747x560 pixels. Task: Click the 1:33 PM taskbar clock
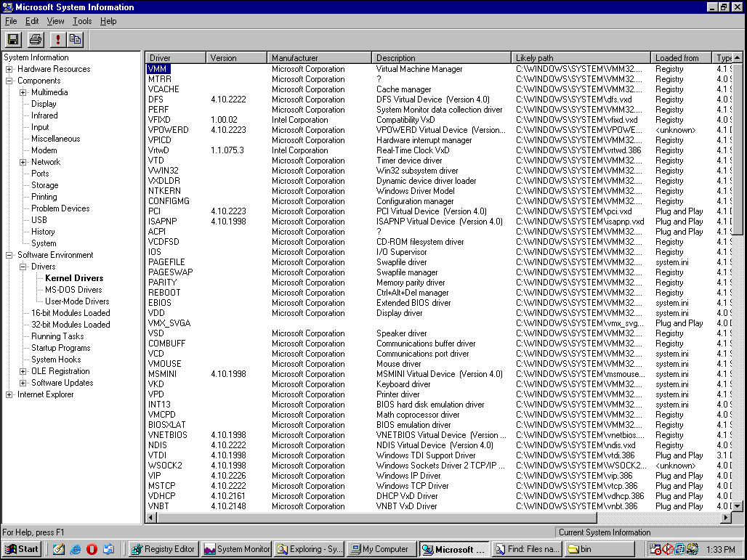[720, 550]
